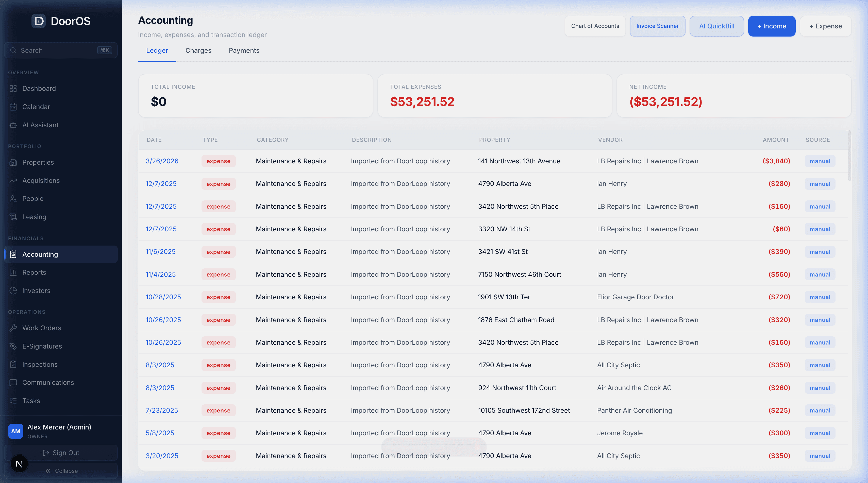Click the Accounting receipt icon
Image resolution: width=868 pixels, height=483 pixels.
point(13,254)
